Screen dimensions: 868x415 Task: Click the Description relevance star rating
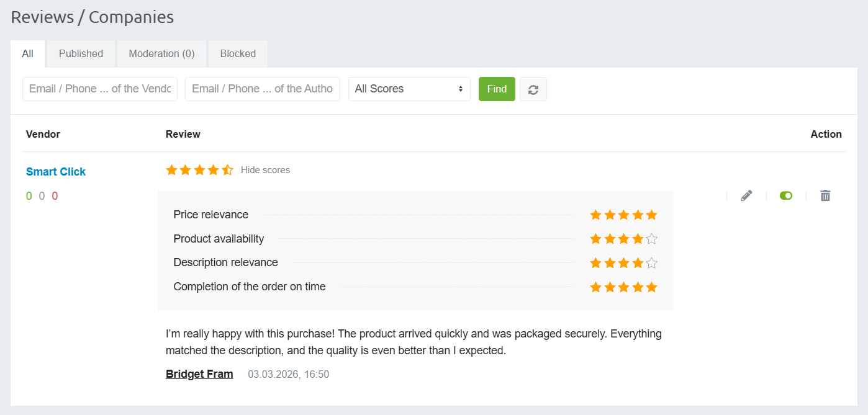[x=623, y=263]
